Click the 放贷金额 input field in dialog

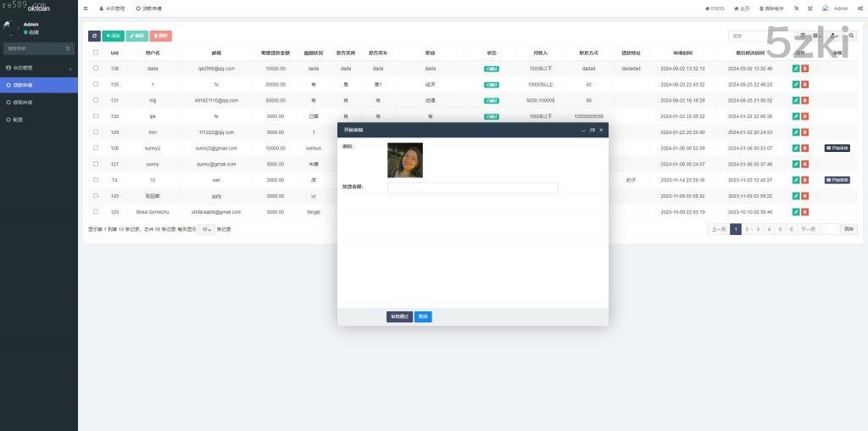472,188
